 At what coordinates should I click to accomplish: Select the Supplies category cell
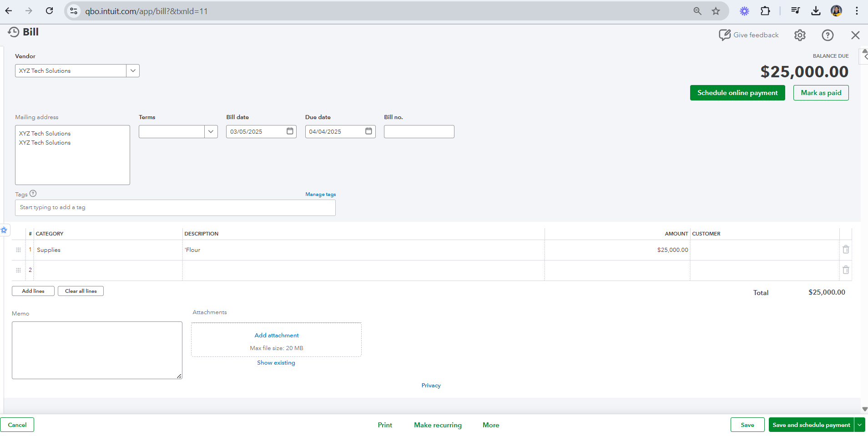click(x=108, y=250)
